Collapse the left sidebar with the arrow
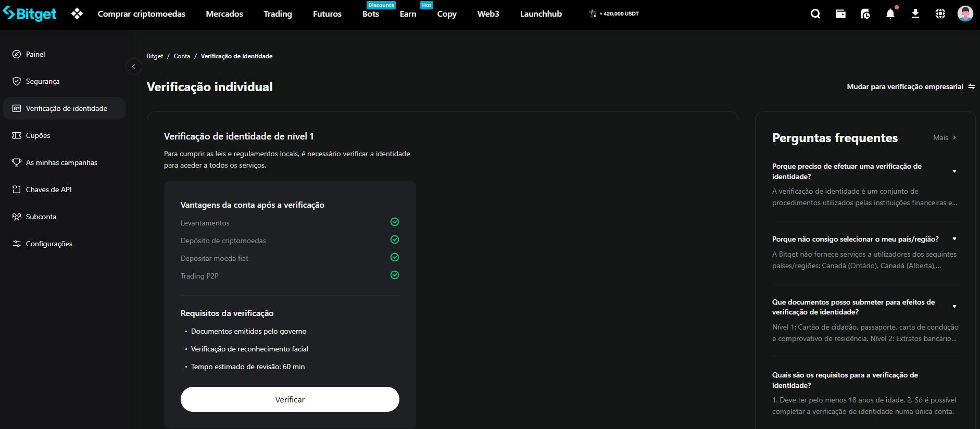Screen dimensions: 980x429 pyautogui.click(x=134, y=67)
